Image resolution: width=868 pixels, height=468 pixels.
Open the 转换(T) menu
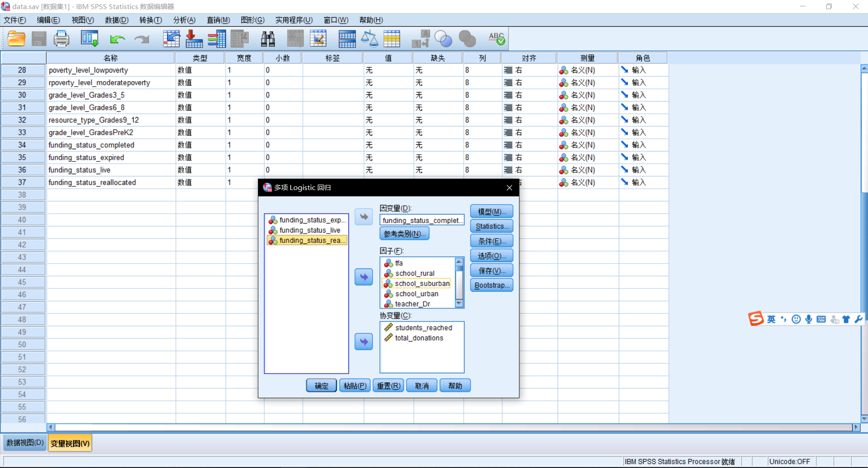pos(150,20)
